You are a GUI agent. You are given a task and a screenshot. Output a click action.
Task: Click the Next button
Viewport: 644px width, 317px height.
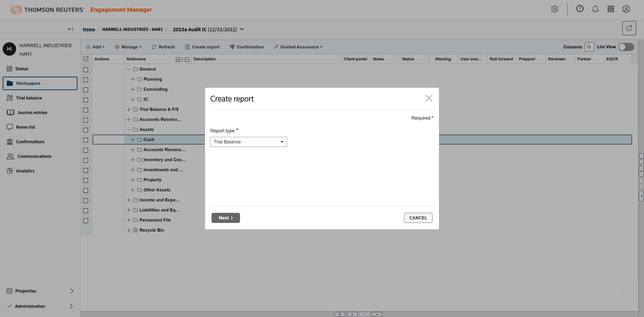click(225, 218)
